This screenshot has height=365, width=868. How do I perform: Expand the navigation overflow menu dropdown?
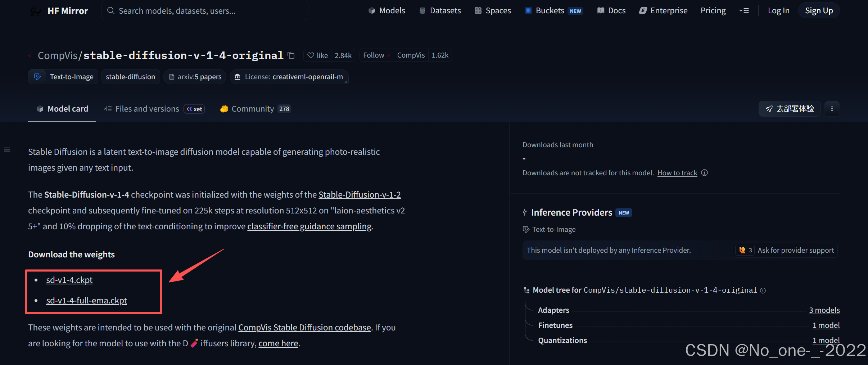click(x=744, y=10)
